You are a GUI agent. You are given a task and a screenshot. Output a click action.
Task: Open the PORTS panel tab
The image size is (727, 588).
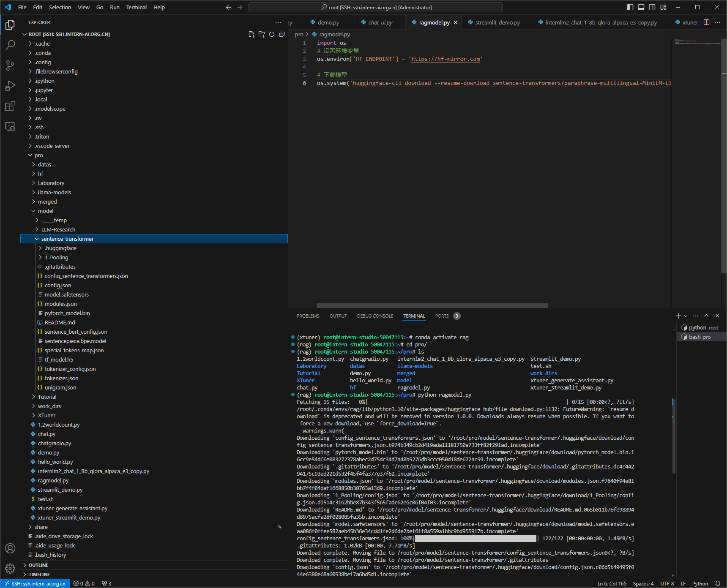click(447, 316)
